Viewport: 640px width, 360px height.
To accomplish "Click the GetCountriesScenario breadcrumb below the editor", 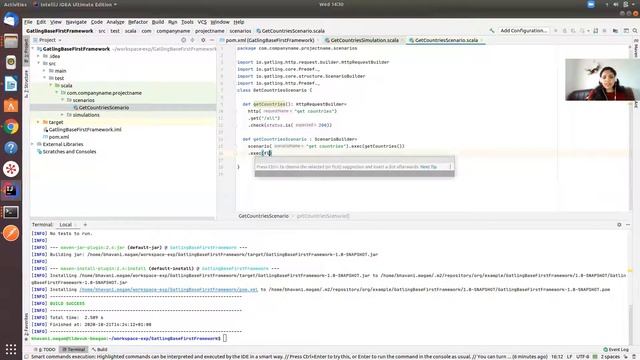I will pyautogui.click(x=263, y=216).
